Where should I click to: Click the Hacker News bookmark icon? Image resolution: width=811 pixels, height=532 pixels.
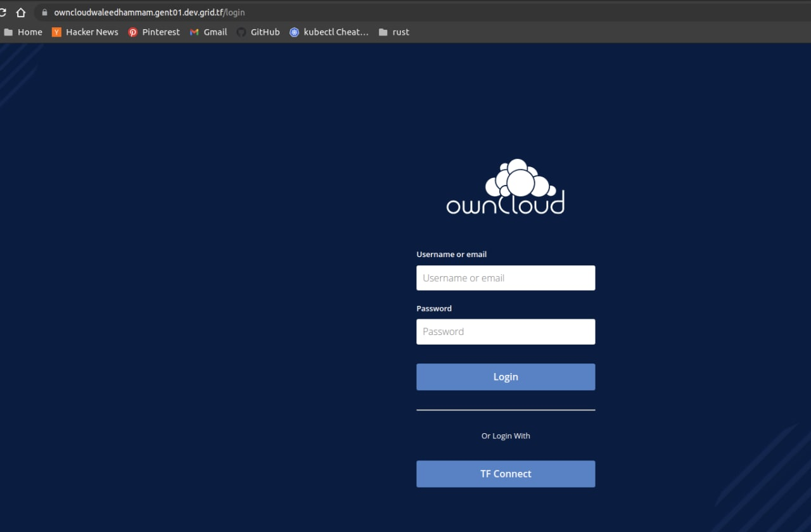[56, 32]
